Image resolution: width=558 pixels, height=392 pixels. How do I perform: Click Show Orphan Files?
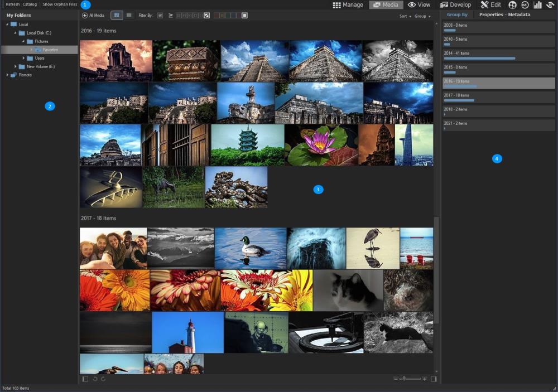60,4
